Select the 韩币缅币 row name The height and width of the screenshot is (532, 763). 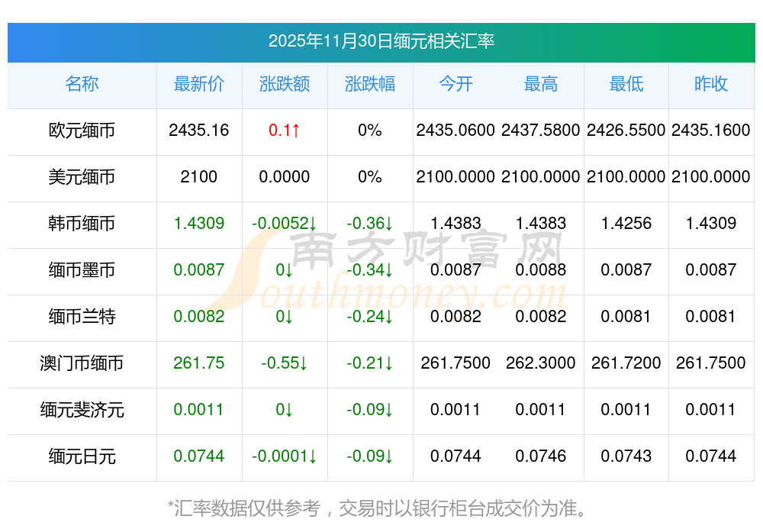[82, 224]
